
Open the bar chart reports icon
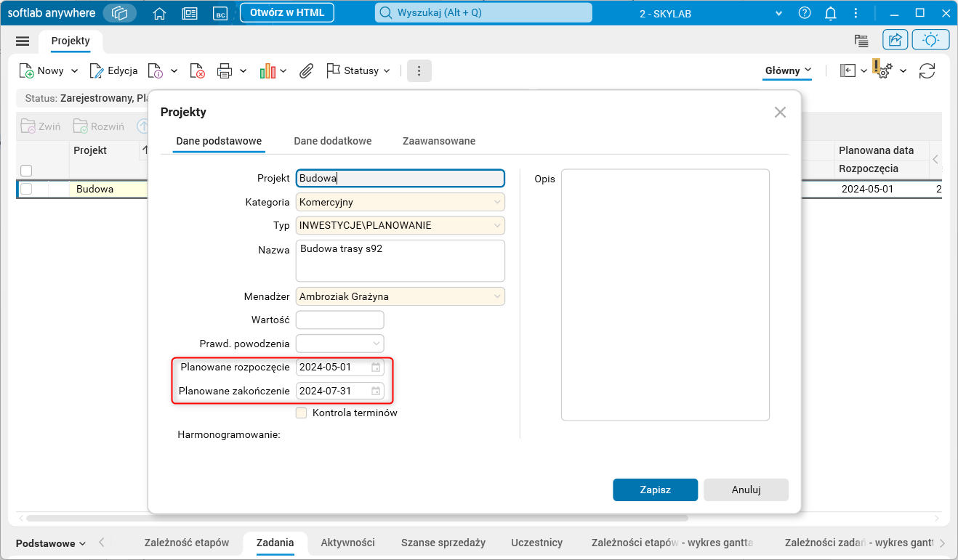tap(268, 70)
